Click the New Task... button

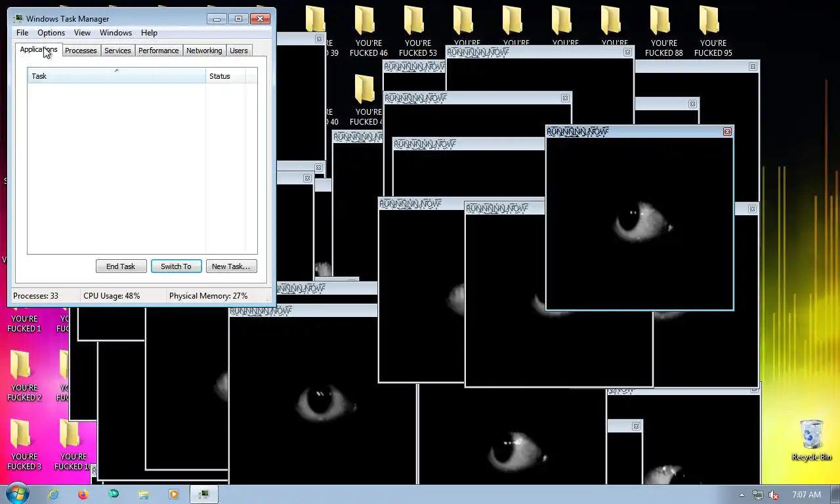click(x=231, y=266)
